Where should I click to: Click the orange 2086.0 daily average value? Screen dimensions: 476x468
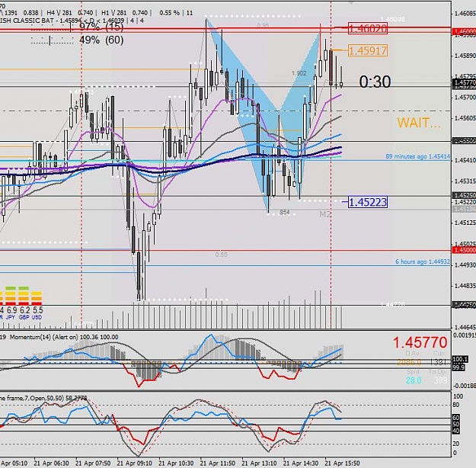tap(409, 362)
